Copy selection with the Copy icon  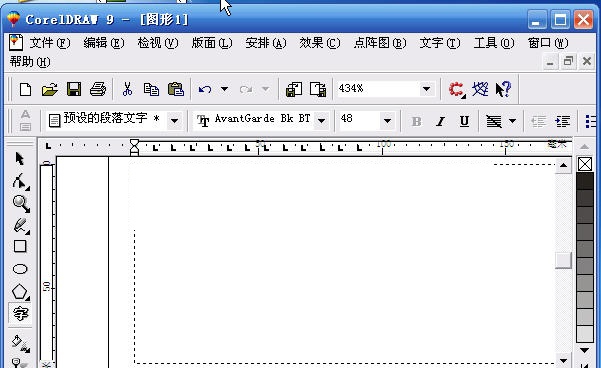coord(151,90)
